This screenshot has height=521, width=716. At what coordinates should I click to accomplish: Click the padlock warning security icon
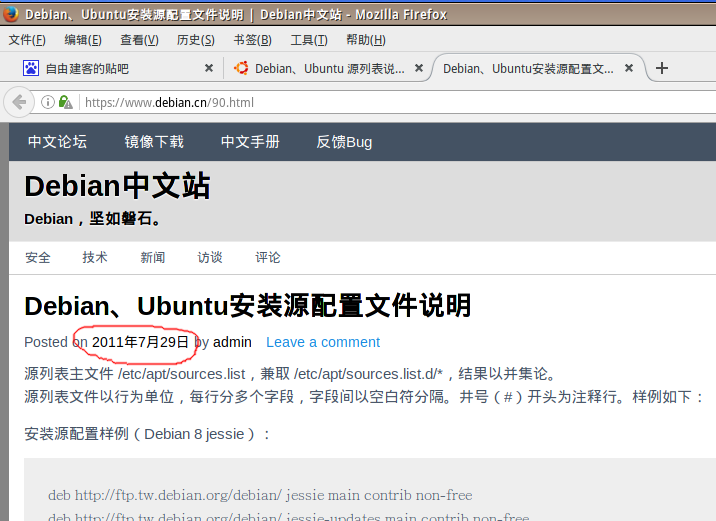pos(65,102)
